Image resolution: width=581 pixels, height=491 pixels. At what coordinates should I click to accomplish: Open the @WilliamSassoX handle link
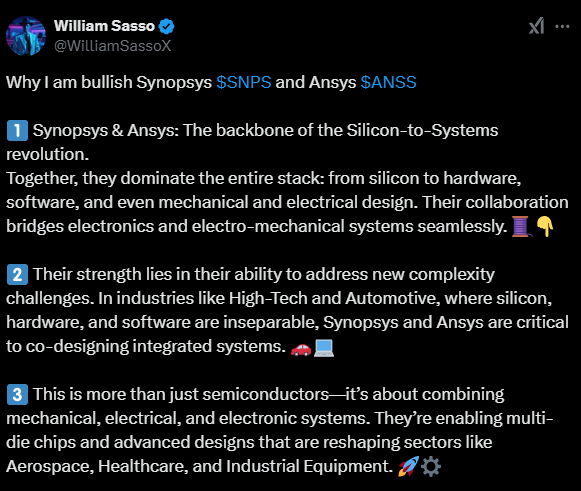click(x=113, y=46)
